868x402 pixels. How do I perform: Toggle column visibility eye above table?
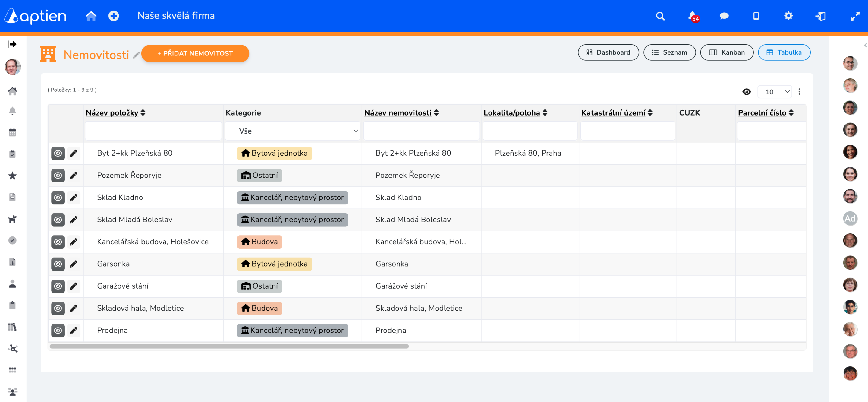point(746,92)
